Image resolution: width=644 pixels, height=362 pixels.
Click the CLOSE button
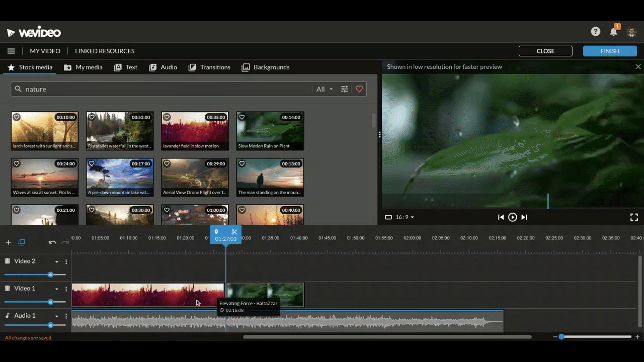point(545,51)
